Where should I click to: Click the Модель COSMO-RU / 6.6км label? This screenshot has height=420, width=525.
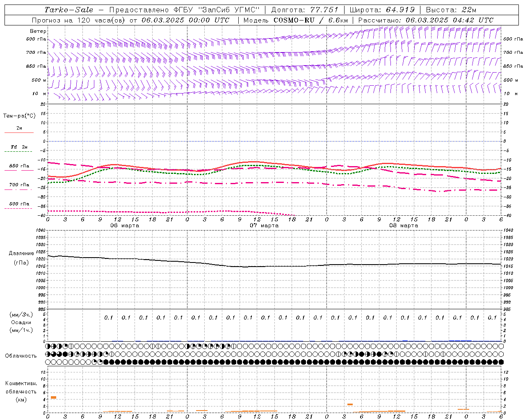coord(296,20)
